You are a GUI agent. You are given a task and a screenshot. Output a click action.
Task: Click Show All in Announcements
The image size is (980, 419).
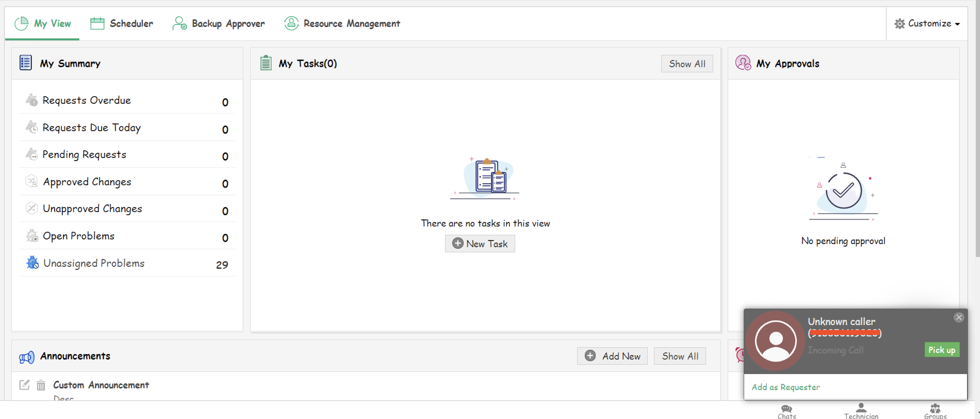click(680, 356)
